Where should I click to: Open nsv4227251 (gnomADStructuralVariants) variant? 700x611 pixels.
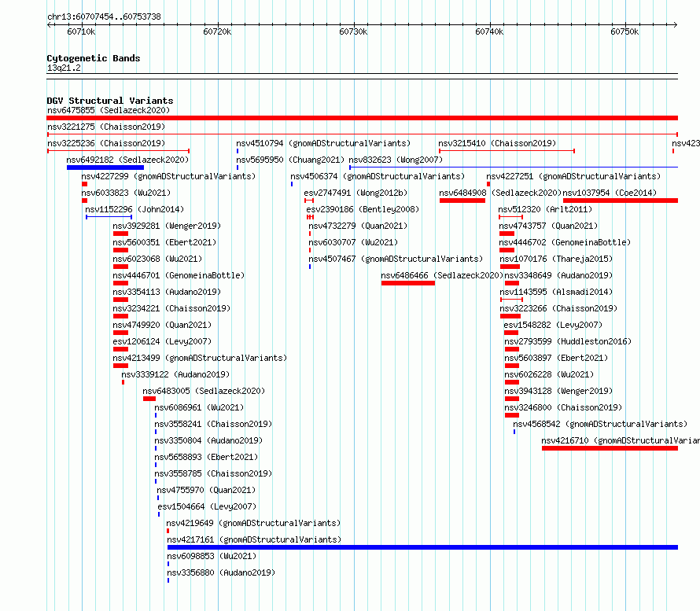coord(573,176)
